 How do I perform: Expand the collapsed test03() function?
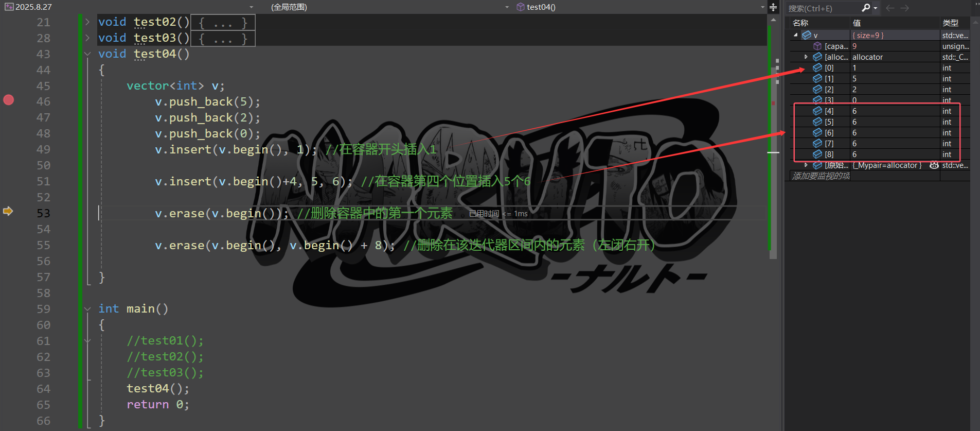click(87, 38)
